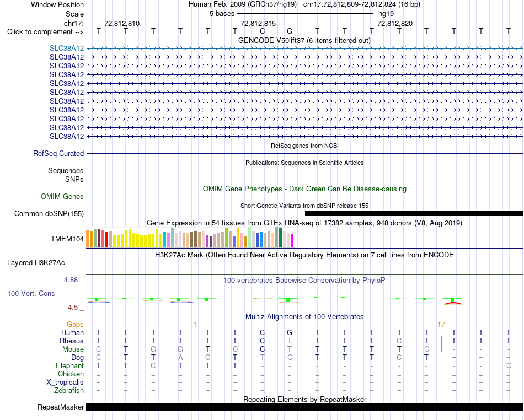Select the Chicken alignment row label
Screen dimensions: 524x420
coord(71,374)
